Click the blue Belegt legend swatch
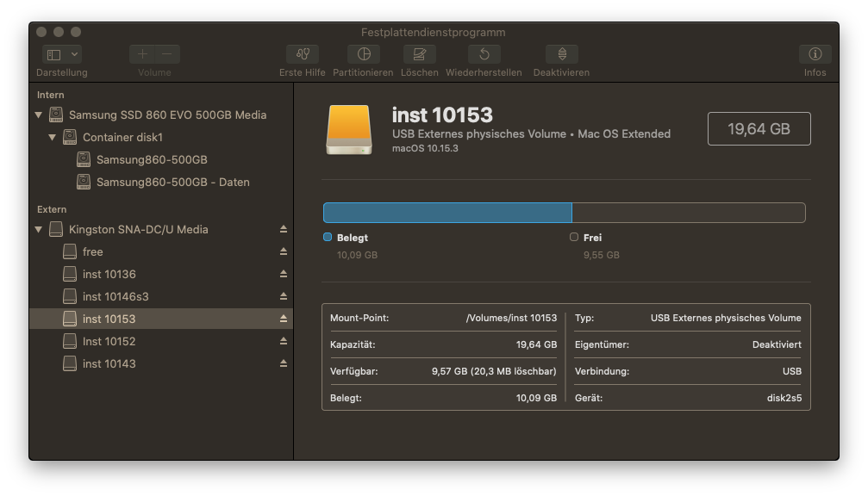This screenshot has width=868, height=496. point(328,237)
